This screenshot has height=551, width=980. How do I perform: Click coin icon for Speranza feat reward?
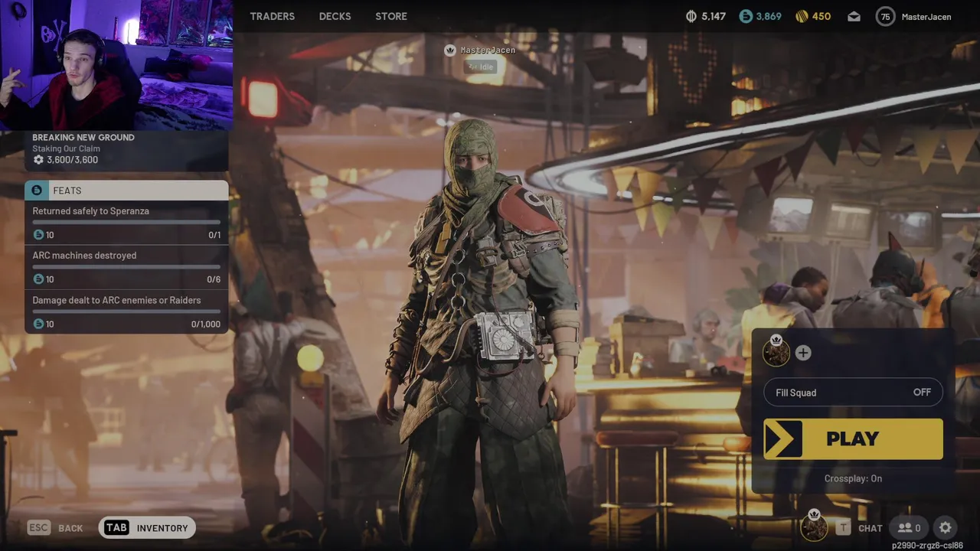[x=38, y=235]
